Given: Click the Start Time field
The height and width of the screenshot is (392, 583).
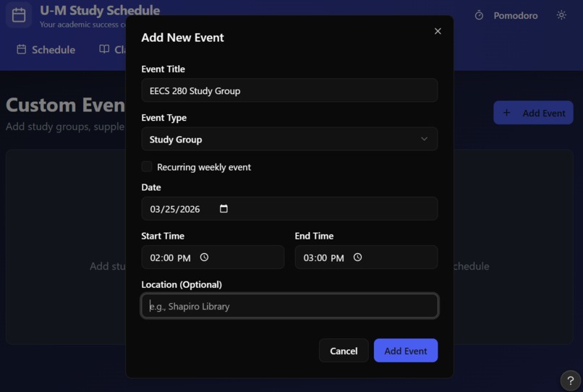Looking at the screenshot, I should coord(213,257).
